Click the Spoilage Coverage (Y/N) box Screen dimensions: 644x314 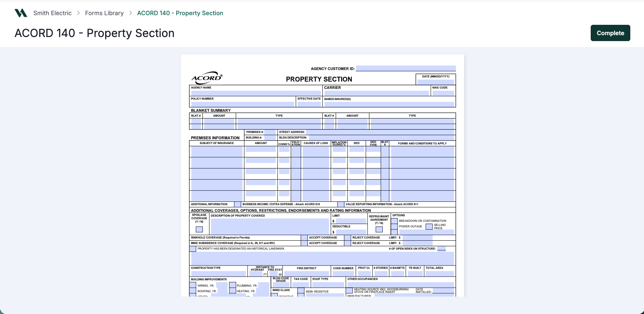pyautogui.click(x=199, y=229)
